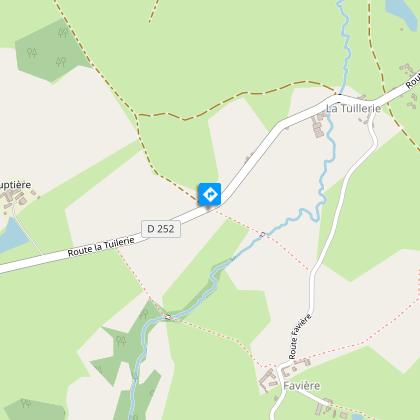Select the Route la Tuilerie road label

point(101,247)
